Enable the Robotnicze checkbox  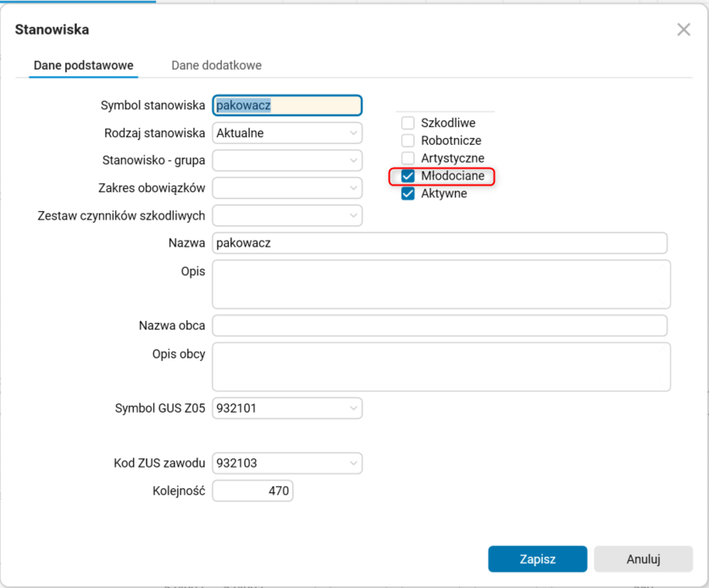click(408, 141)
